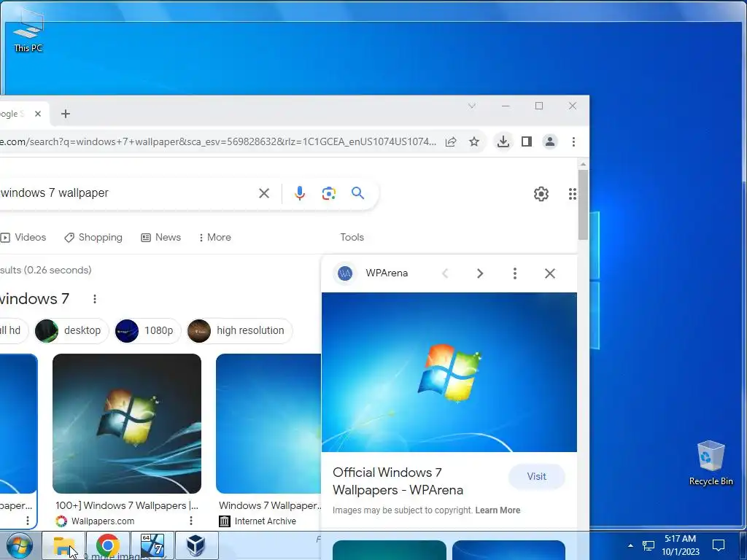Select the 'desktop' filter chip
Image resolution: width=747 pixels, height=560 pixels.
(x=71, y=330)
